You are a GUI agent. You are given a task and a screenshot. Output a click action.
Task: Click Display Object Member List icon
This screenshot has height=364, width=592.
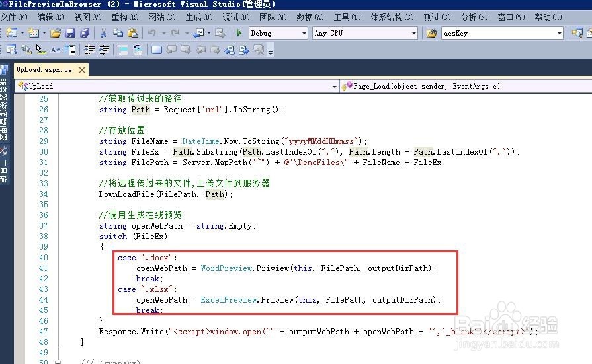[x=12, y=50]
